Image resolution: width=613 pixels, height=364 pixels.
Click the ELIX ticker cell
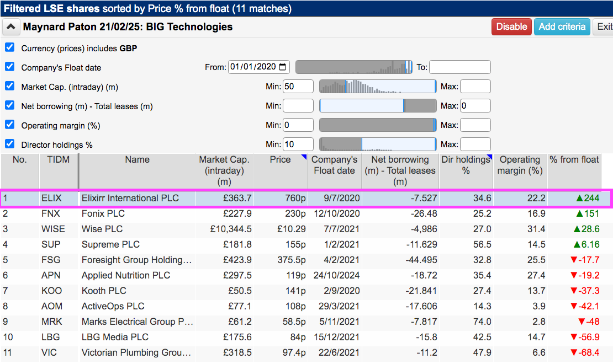tap(51, 199)
